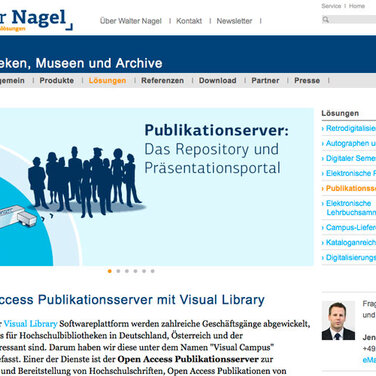Select the first orange carousel dot

pos(110,271)
